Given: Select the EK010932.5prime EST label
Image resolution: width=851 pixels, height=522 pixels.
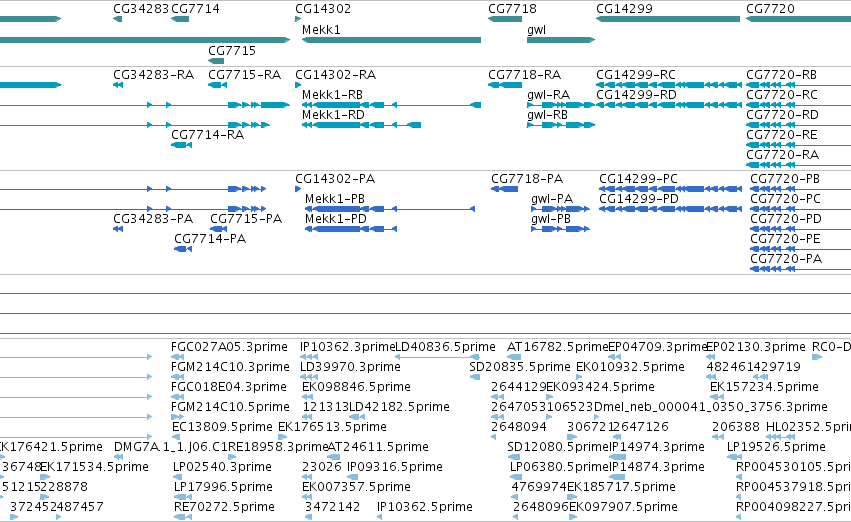Looking at the screenshot, I should (x=630, y=367).
